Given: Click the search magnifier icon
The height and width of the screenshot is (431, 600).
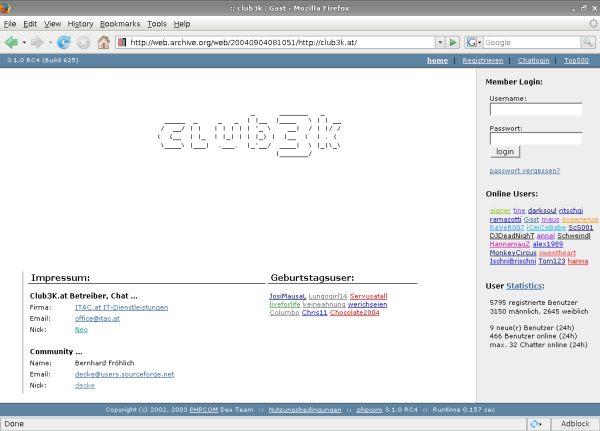Looking at the screenshot, I should pyautogui.click(x=589, y=42).
